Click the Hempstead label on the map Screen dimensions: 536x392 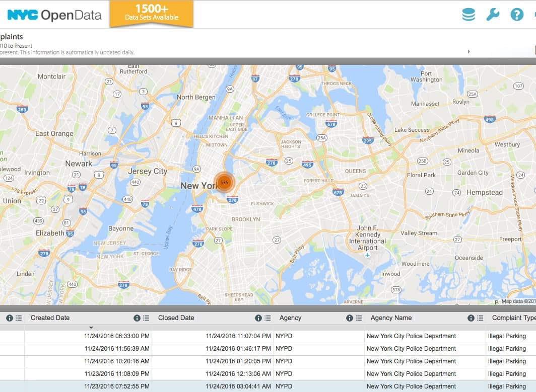click(485, 192)
